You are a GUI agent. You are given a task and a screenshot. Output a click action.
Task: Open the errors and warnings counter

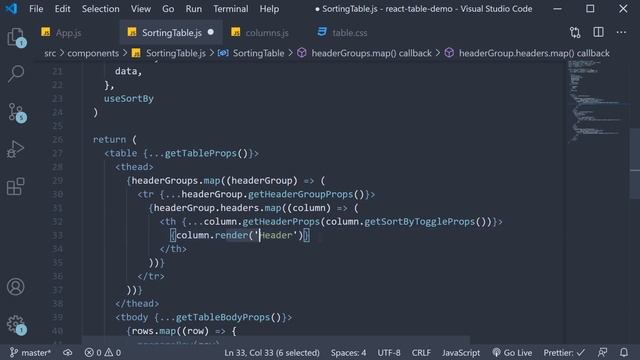point(102,352)
